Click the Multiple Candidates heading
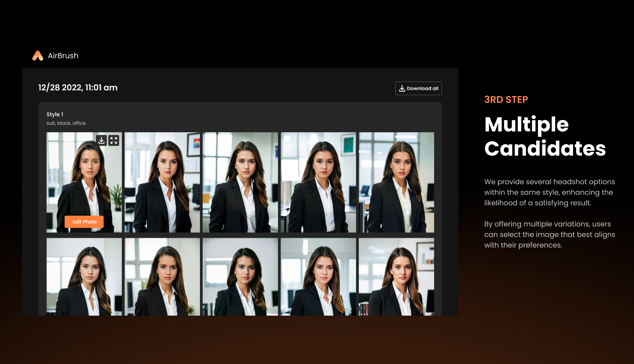Image resolution: width=634 pixels, height=364 pixels. click(x=545, y=136)
